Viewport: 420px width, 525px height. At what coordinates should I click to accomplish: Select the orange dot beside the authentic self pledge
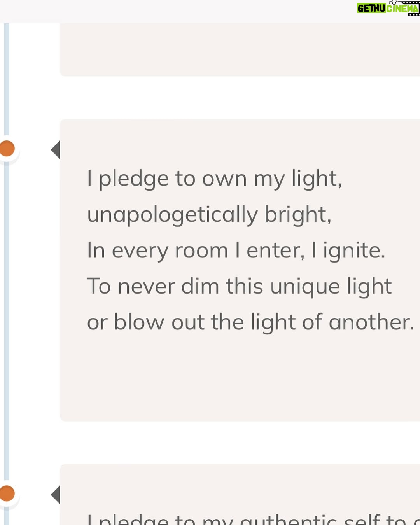7,493
